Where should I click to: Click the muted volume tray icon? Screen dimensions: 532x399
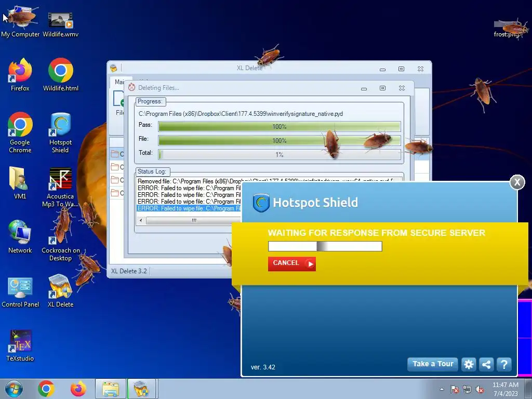click(x=480, y=390)
